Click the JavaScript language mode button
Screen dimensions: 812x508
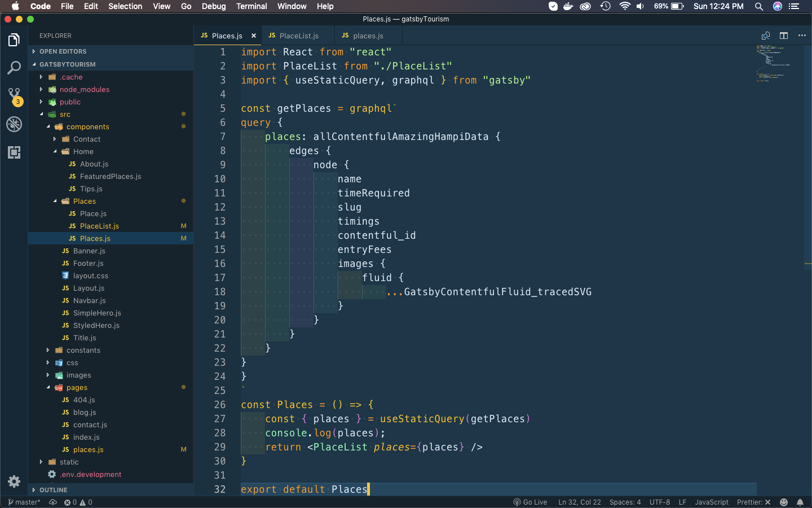click(x=711, y=502)
